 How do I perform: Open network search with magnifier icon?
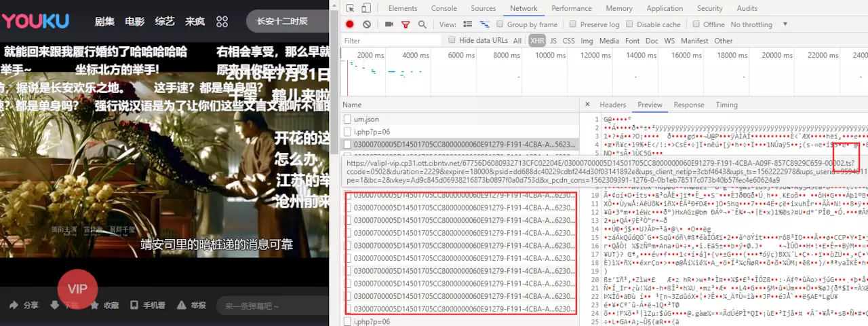pos(422,24)
